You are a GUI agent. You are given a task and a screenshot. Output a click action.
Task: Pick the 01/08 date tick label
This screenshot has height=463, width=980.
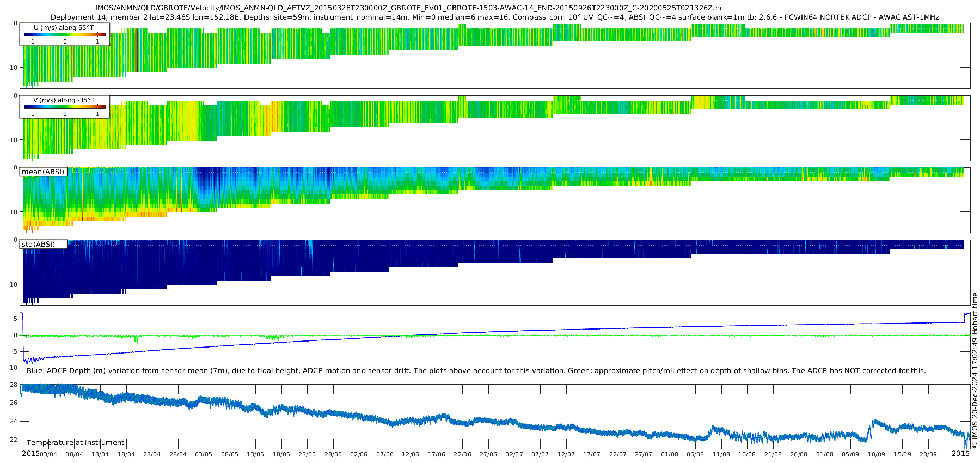pos(669,454)
